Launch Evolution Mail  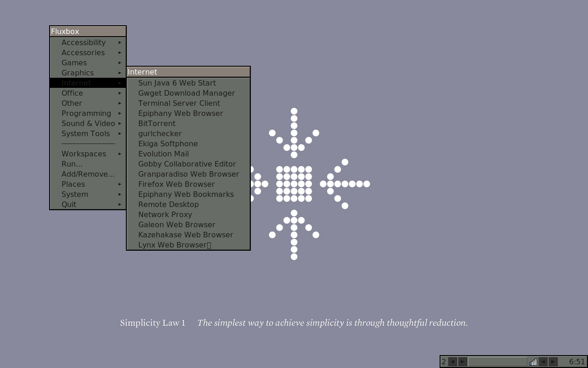click(x=188, y=154)
